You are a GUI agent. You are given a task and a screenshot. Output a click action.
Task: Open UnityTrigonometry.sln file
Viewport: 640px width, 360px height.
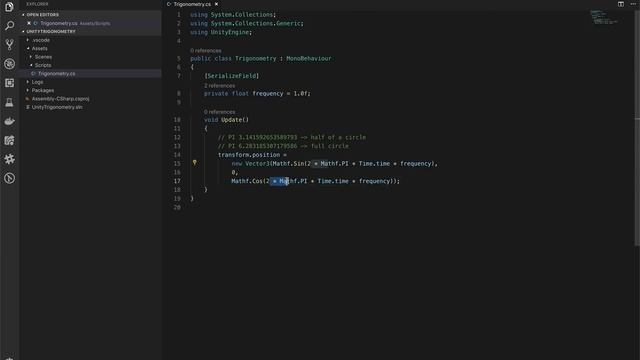click(x=57, y=107)
